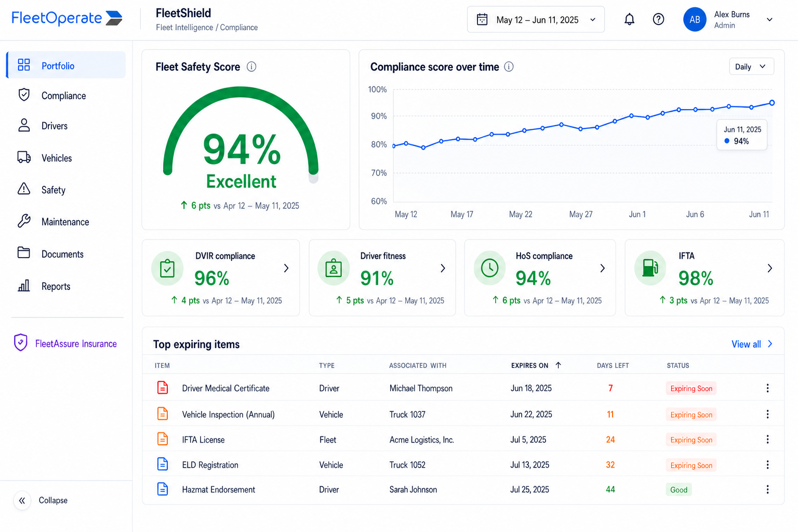The image size is (798, 532).
Task: Expand IFTA card chevron
Action: click(x=770, y=268)
